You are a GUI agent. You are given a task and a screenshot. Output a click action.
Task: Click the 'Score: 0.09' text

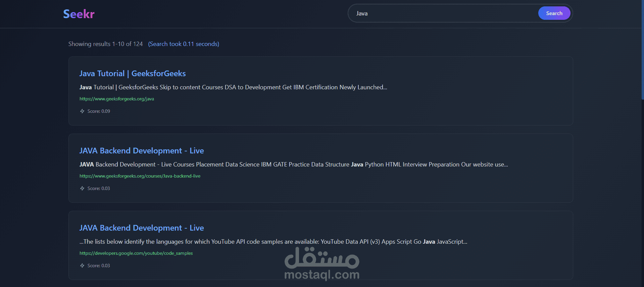99,111
